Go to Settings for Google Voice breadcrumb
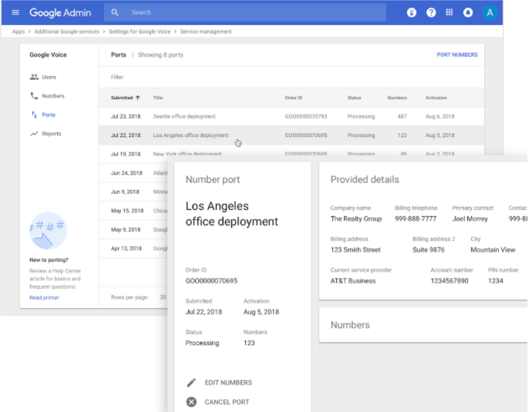This screenshot has width=532, height=412. point(139,32)
